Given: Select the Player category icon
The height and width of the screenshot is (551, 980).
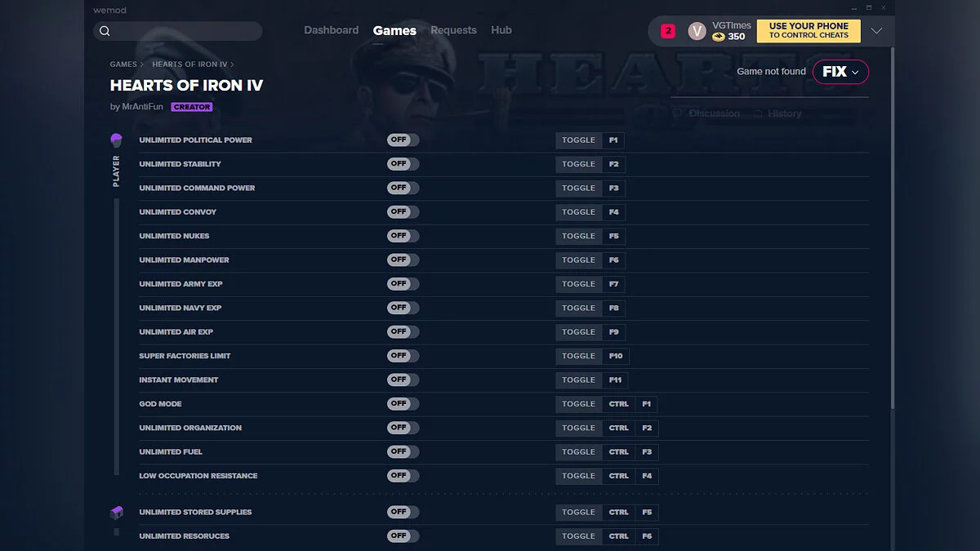Looking at the screenshot, I should pyautogui.click(x=116, y=140).
